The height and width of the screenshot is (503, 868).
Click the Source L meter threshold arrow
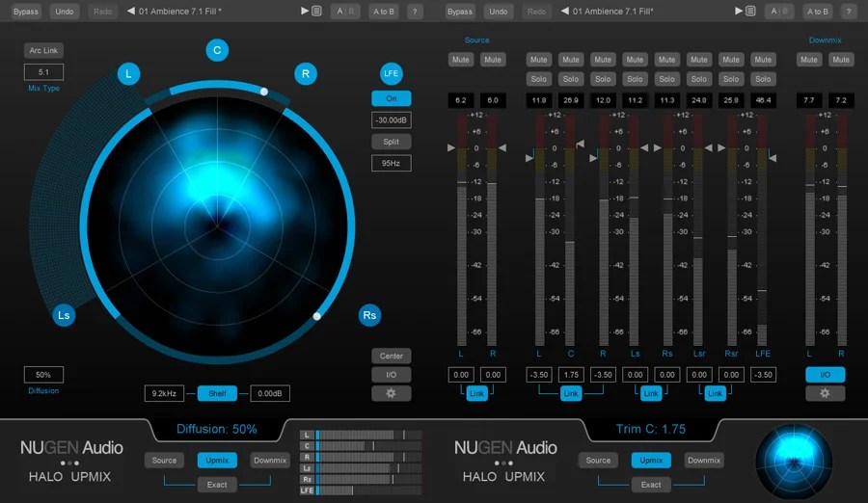tap(450, 147)
